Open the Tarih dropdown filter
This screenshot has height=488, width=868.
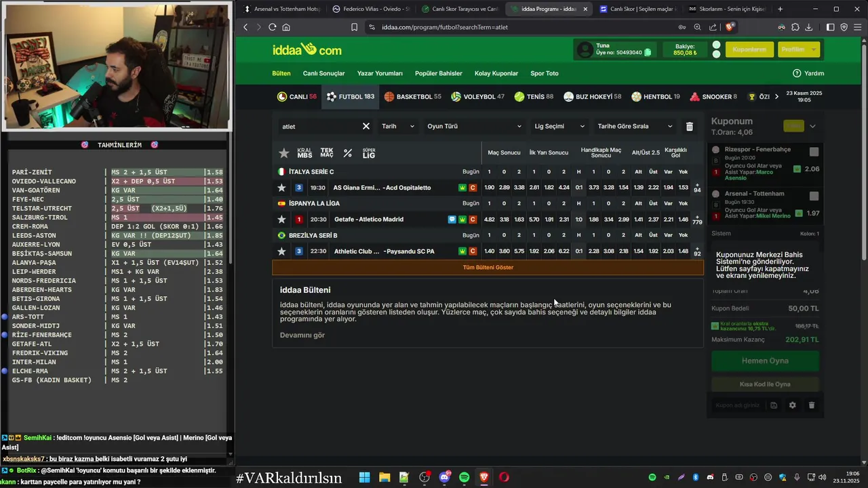pyautogui.click(x=397, y=126)
